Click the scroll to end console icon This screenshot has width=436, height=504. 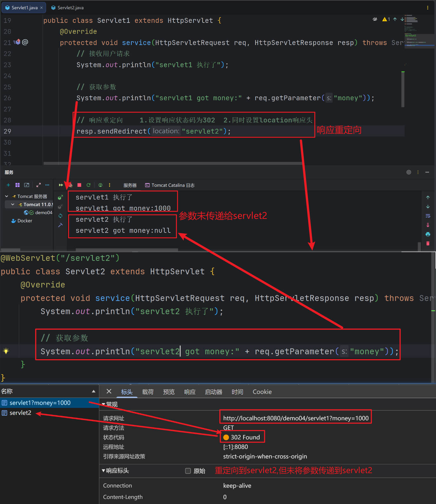point(428,225)
